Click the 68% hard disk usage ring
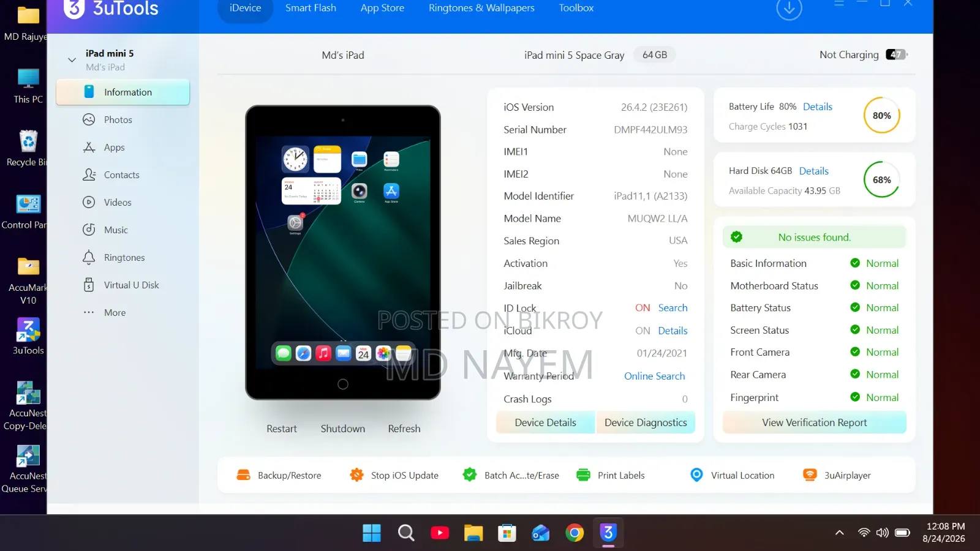 pos(882,180)
